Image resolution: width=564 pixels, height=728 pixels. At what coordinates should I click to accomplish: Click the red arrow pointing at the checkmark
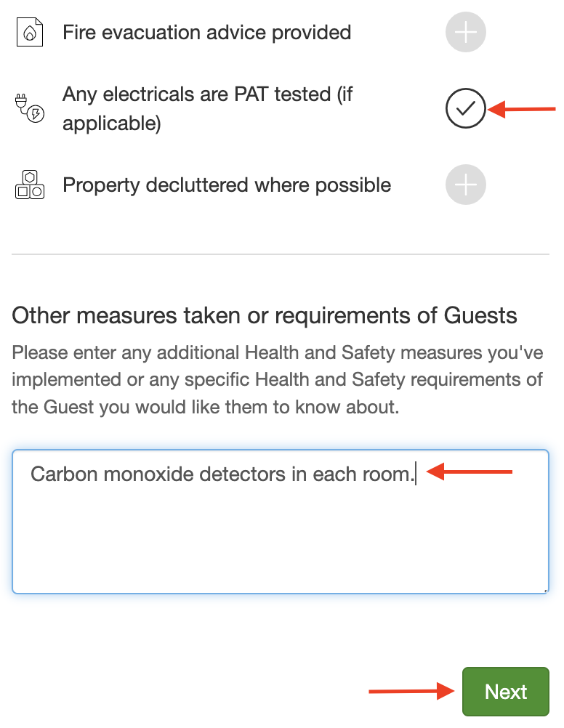522,109
